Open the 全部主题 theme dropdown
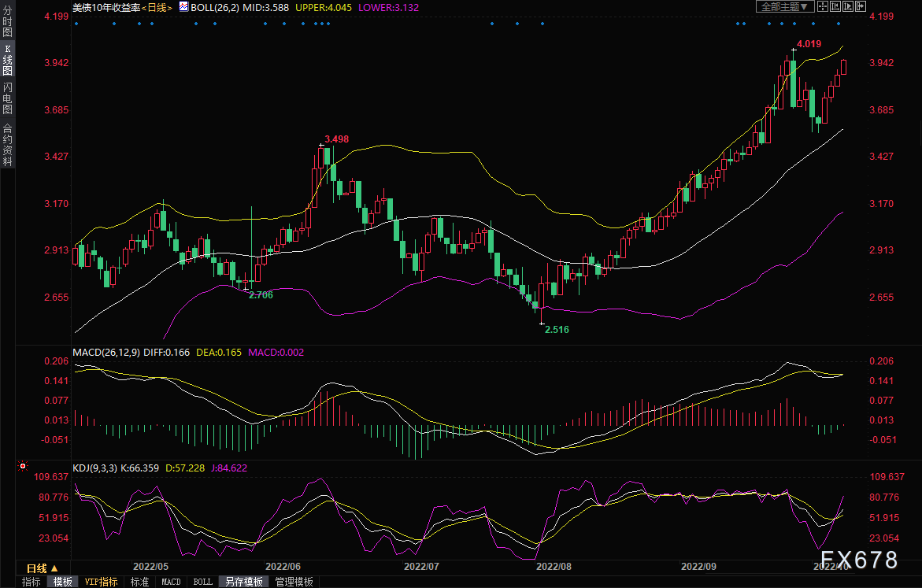Image resolution: width=922 pixels, height=588 pixels. 785,6
